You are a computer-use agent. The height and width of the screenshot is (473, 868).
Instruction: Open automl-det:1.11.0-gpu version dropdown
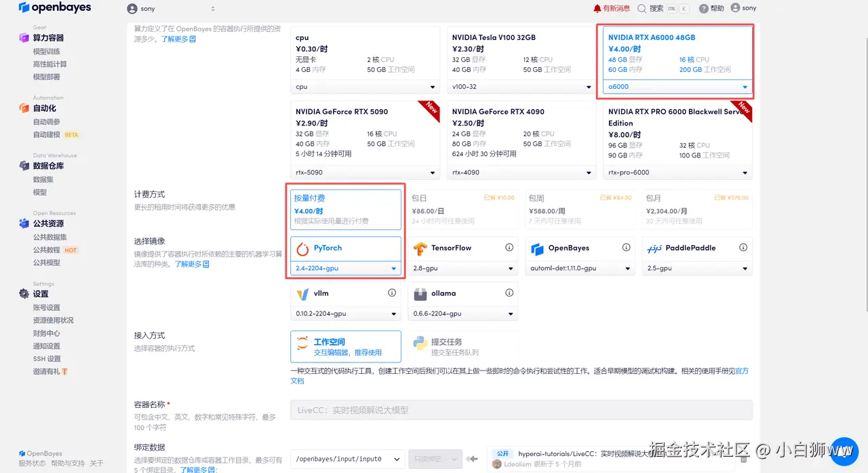coord(580,269)
